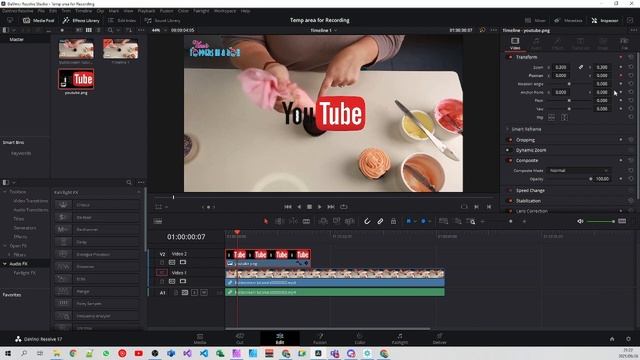Toggle the Transform enable switch
This screenshot has width=640, height=360.
coord(510,57)
